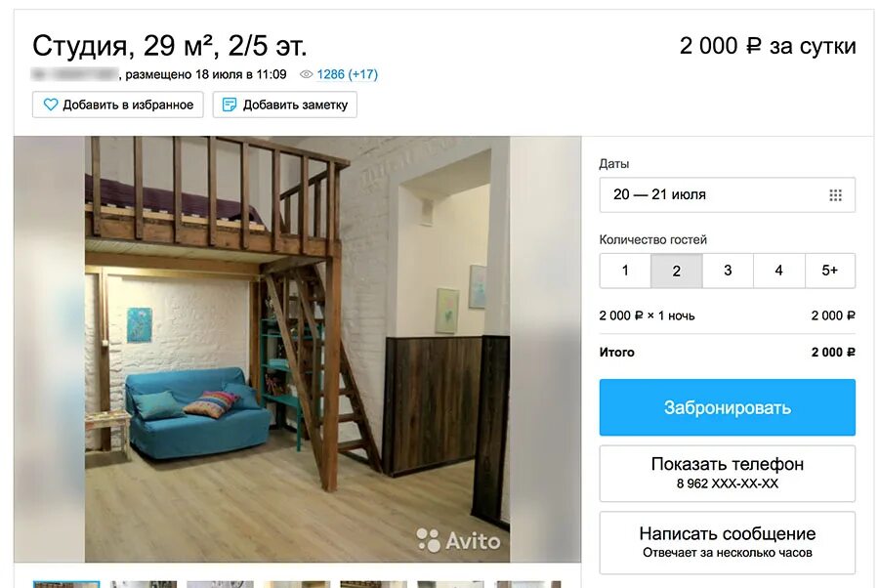Click the note icon beside Добавить заметку
The image size is (879, 588).
tap(230, 105)
